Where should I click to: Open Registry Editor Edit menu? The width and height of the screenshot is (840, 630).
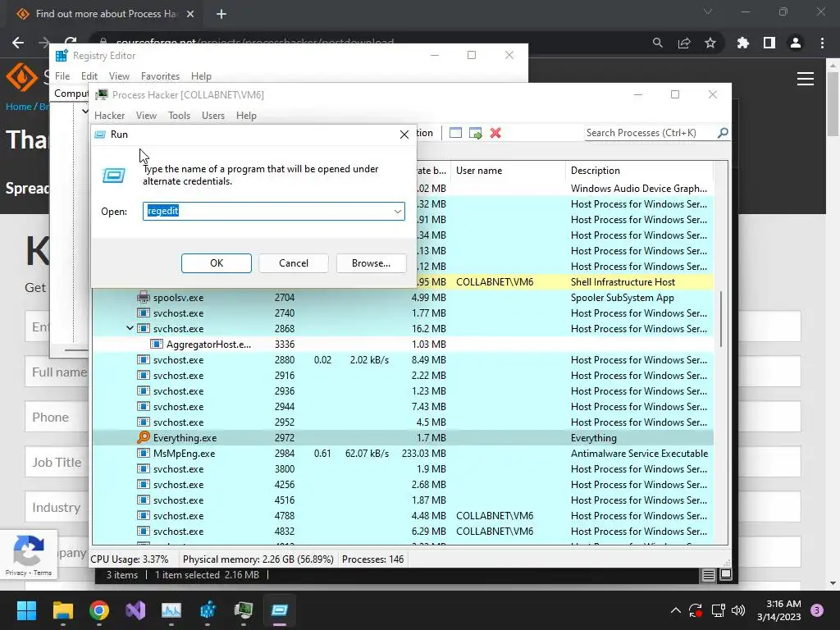click(89, 76)
